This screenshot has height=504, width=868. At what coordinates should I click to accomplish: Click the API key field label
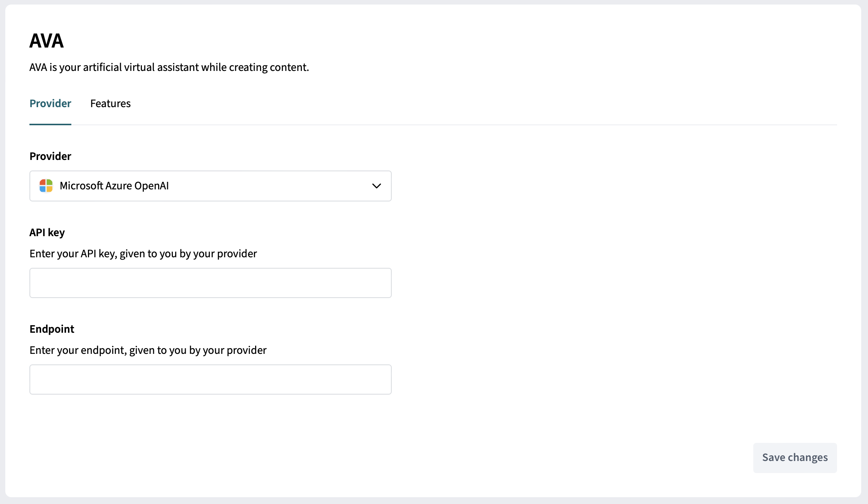(x=47, y=232)
